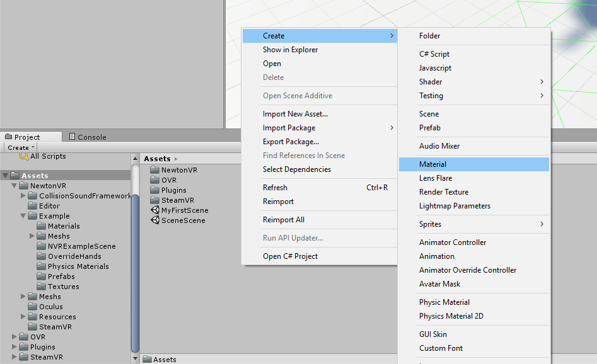Viewport: 597px width, 364px height.
Task: Open the Import Package submenu
Action: [320, 128]
